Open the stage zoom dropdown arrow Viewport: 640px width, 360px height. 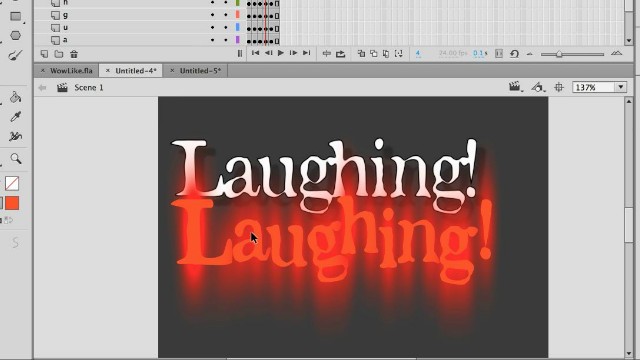point(621,87)
